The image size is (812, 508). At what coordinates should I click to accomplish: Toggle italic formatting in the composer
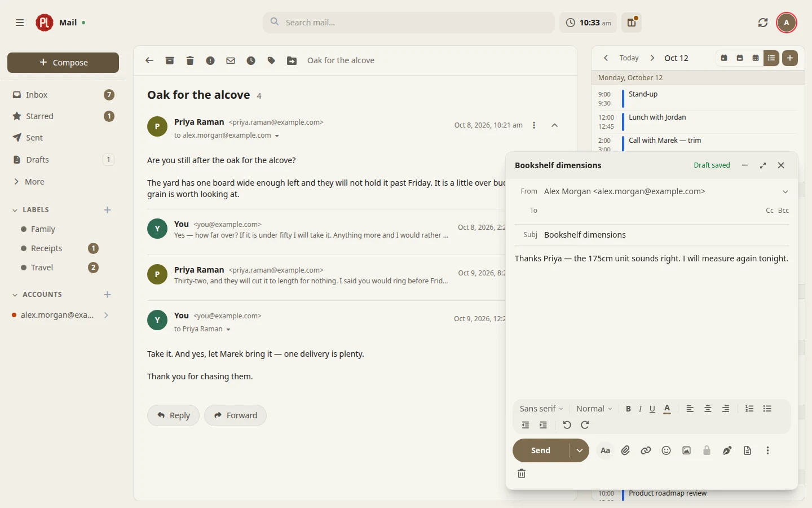coord(640,409)
